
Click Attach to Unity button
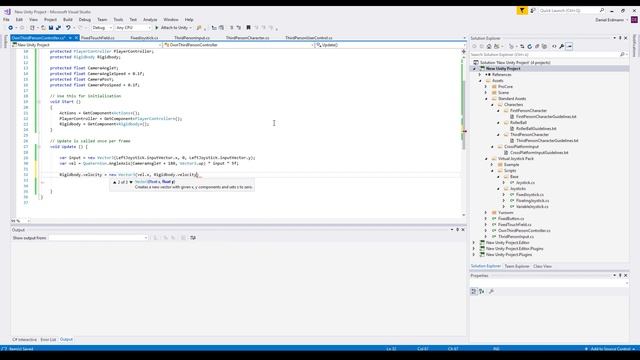173,28
